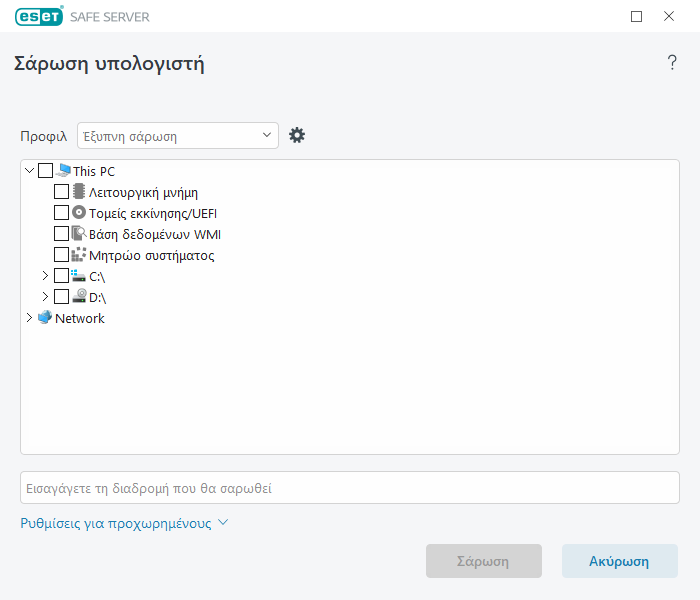Select Βάση δεδομένων WMI label
Image resolution: width=700 pixels, height=600 pixels.
pos(155,234)
